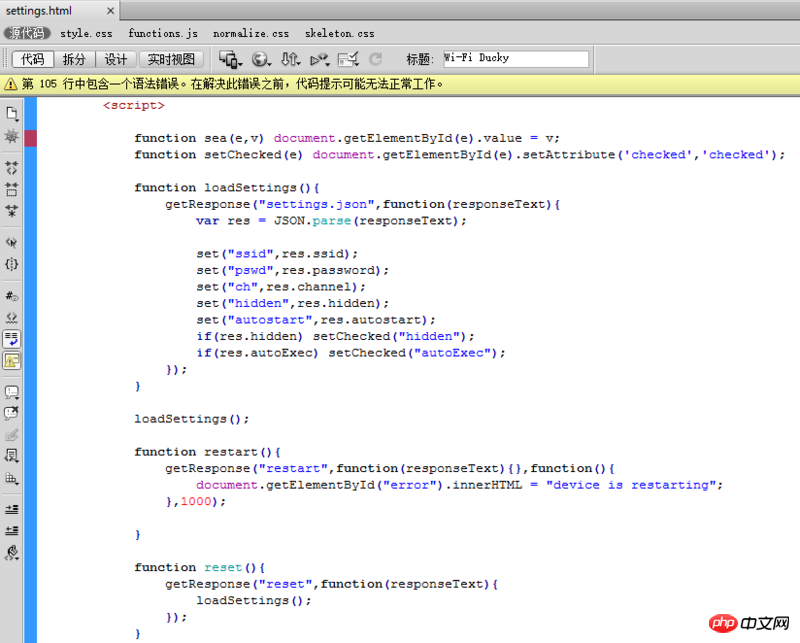This screenshot has height=643, width=800.
Task: Toggle highlight invalid code
Action: tap(11, 317)
